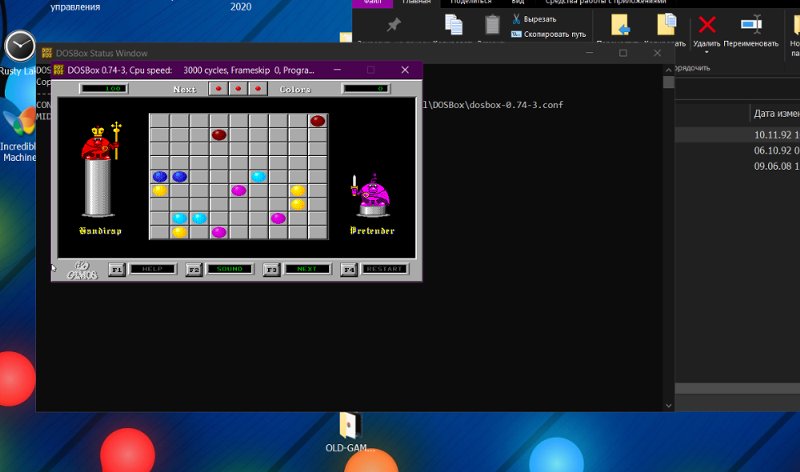Viewport: 800px width, 472px height.
Task: Click the Pretender name label
Action: tap(372, 231)
